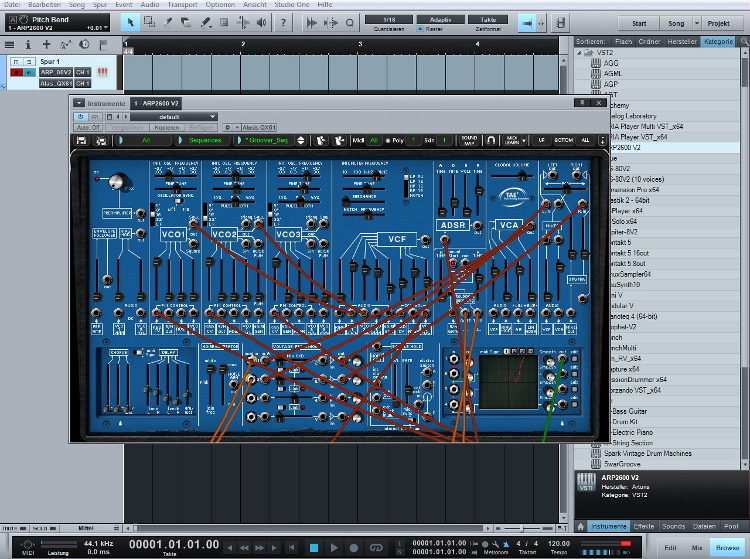750x559 pixels.
Task: Click the Kopieren button
Action: click(166, 128)
